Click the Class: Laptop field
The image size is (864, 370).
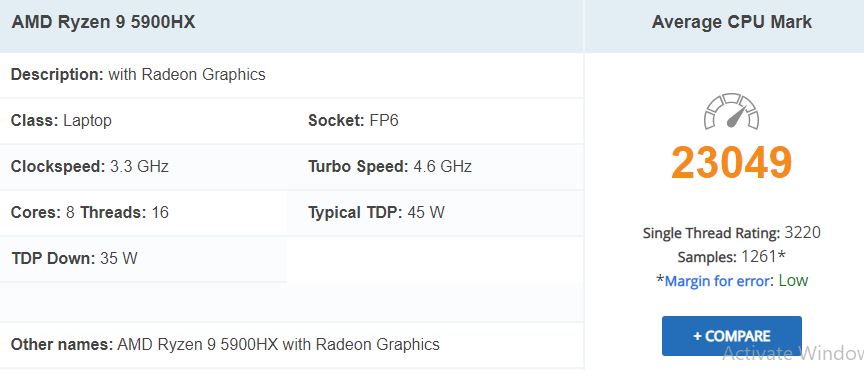point(61,120)
